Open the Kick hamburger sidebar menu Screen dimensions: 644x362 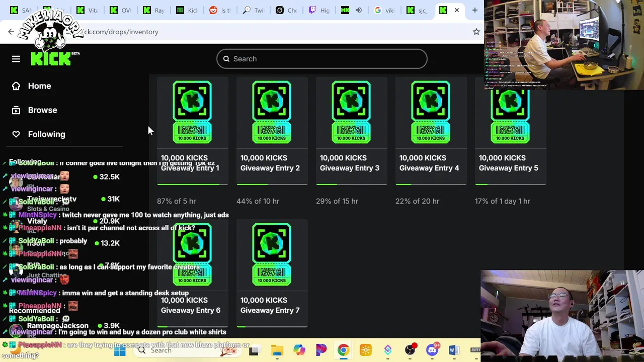[x=16, y=59]
